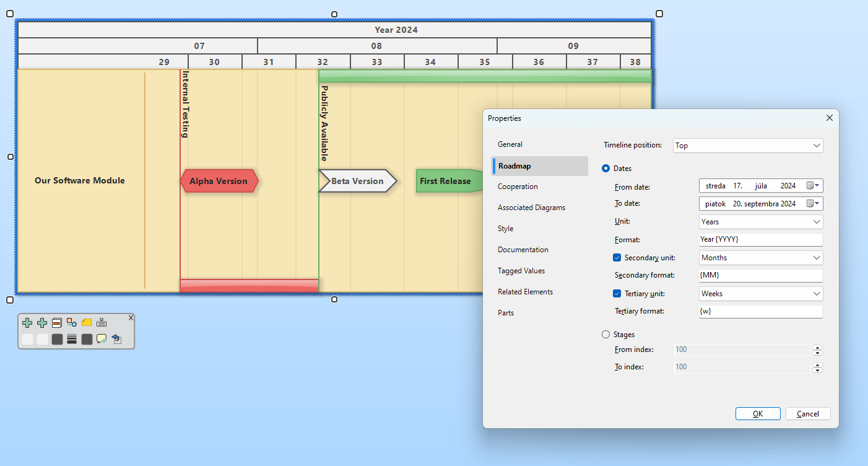Click the page icon with red minus bar
The image size is (868, 466).
point(57,323)
